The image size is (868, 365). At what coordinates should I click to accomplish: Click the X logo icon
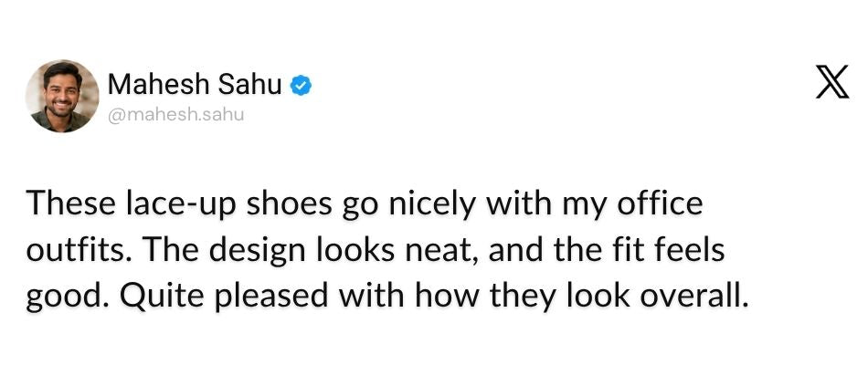tap(832, 82)
